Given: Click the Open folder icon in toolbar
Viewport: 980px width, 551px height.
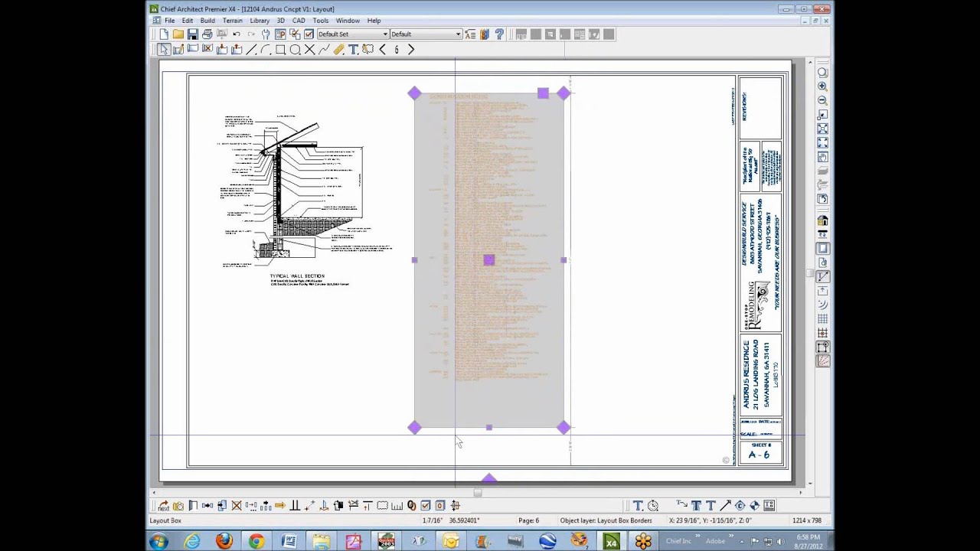Looking at the screenshot, I should (x=178, y=34).
